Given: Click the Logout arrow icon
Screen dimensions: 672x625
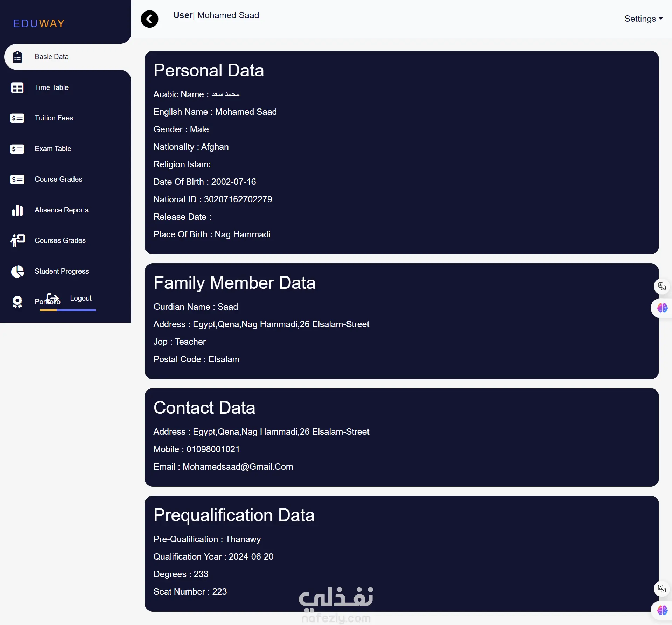Looking at the screenshot, I should [53, 298].
